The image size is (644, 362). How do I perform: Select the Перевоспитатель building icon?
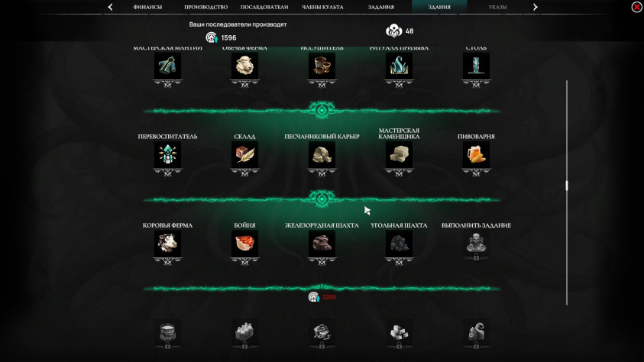point(167,155)
